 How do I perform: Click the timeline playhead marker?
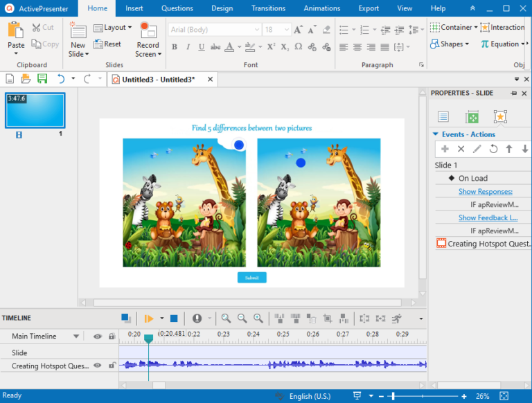click(148, 338)
